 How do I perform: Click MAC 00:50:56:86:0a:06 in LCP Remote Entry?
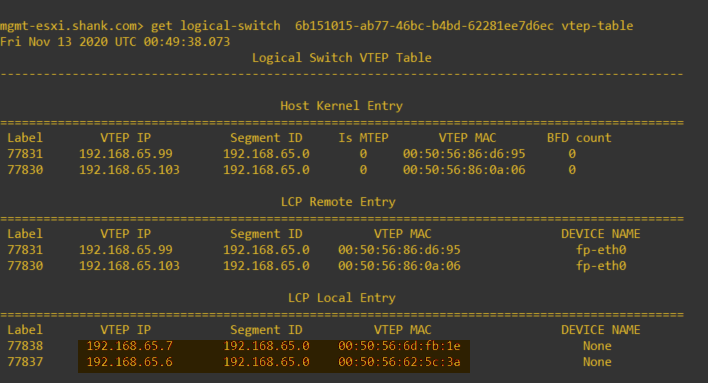[399, 266]
